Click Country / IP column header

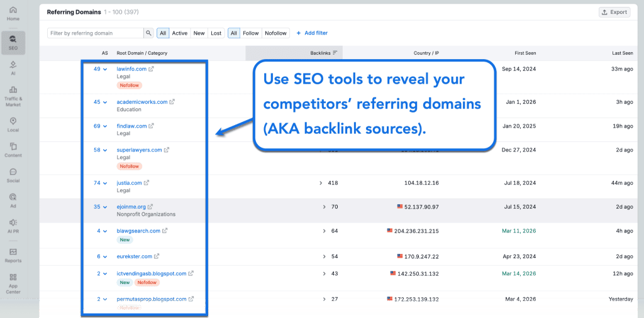click(426, 53)
